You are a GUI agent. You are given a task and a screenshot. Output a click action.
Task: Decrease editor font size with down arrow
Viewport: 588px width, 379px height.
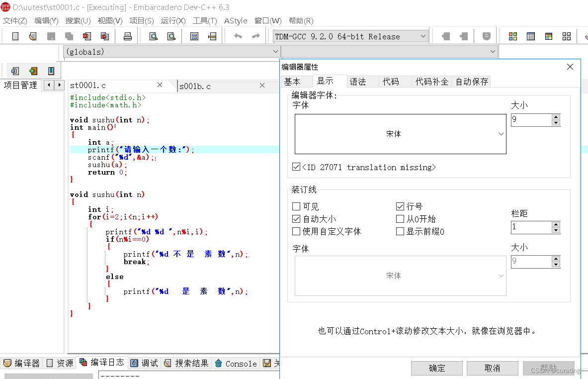coord(556,123)
